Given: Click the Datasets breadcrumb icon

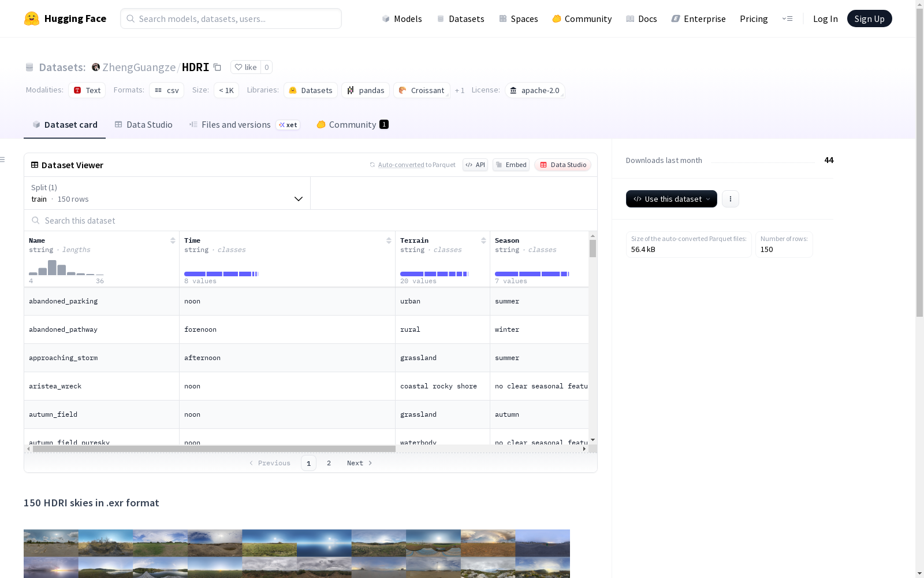Looking at the screenshot, I should (29, 67).
